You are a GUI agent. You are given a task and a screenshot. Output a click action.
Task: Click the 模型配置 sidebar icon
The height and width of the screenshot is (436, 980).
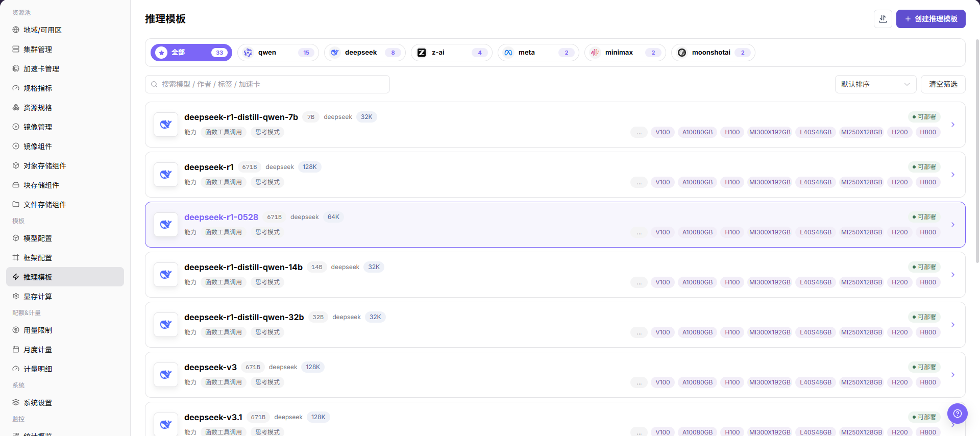[x=16, y=238]
